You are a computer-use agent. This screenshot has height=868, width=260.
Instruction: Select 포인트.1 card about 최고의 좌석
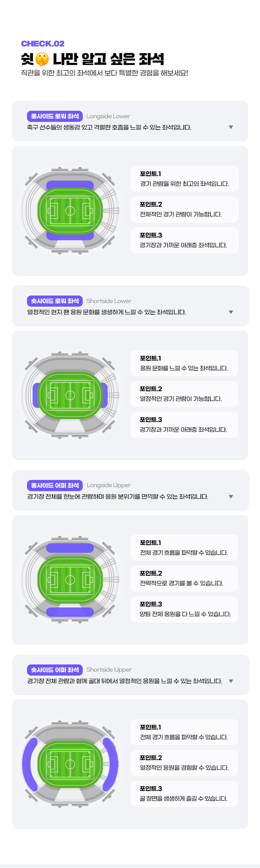pyautogui.click(x=184, y=179)
